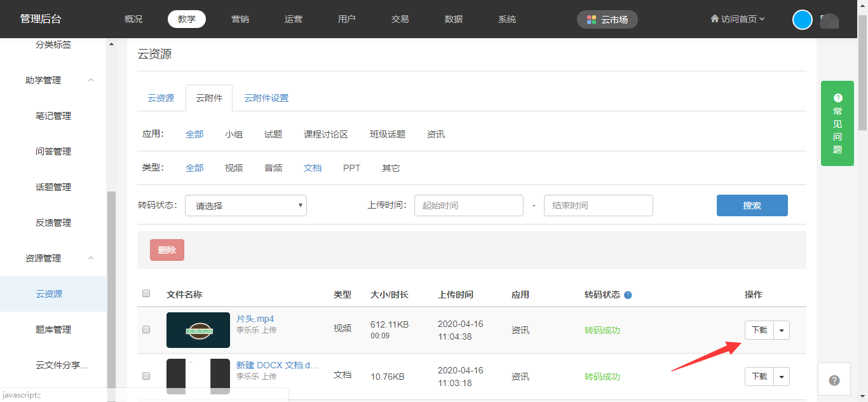
Task: Click the 访问首页 home icon
Action: 715,19
